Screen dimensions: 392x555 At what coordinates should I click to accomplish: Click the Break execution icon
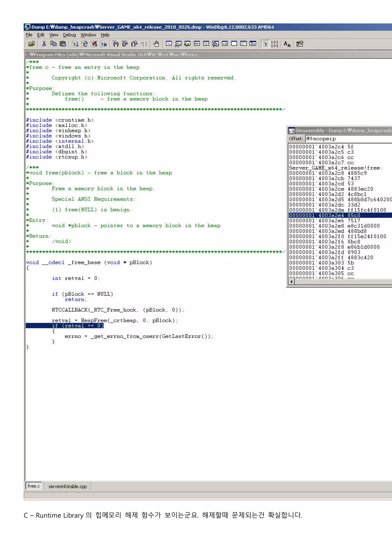(103, 44)
